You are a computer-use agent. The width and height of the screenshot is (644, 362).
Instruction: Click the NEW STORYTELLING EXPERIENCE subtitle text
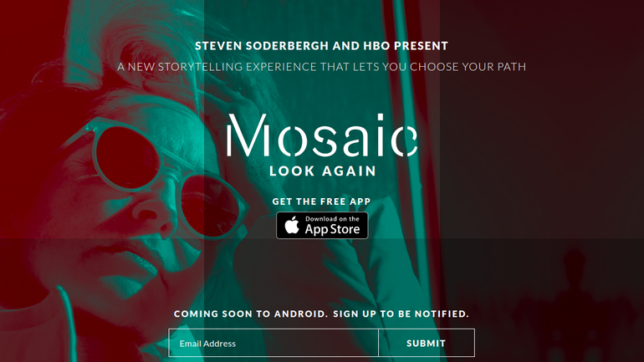(321, 67)
